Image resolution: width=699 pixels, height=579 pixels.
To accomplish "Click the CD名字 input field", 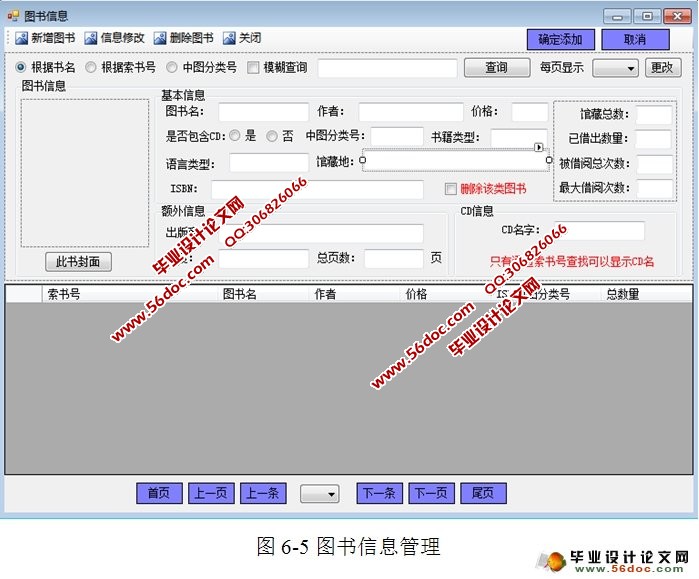I will point(599,230).
